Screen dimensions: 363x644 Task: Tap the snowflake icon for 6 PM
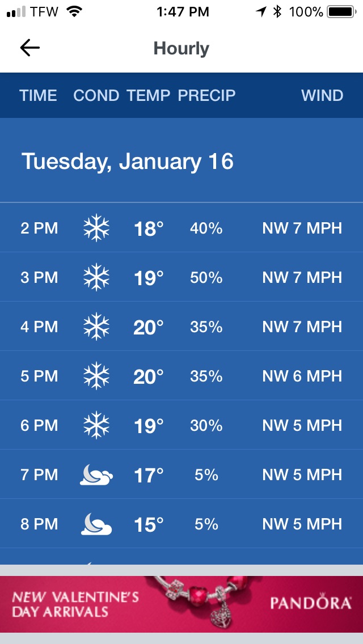pyautogui.click(x=96, y=425)
